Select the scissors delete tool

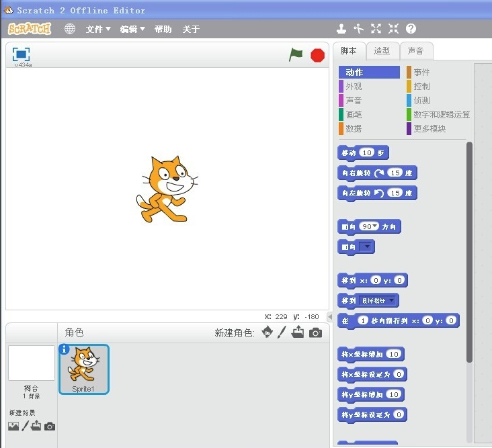[358, 29]
